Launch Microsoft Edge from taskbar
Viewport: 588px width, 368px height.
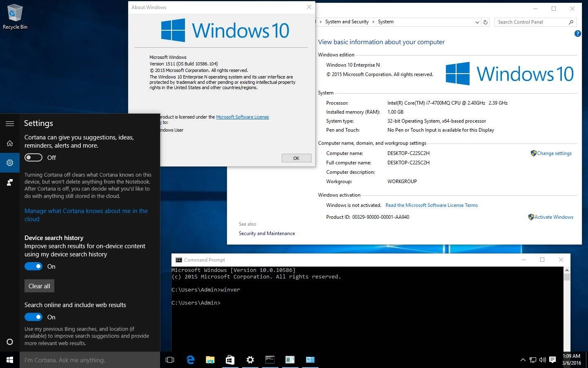point(190,360)
